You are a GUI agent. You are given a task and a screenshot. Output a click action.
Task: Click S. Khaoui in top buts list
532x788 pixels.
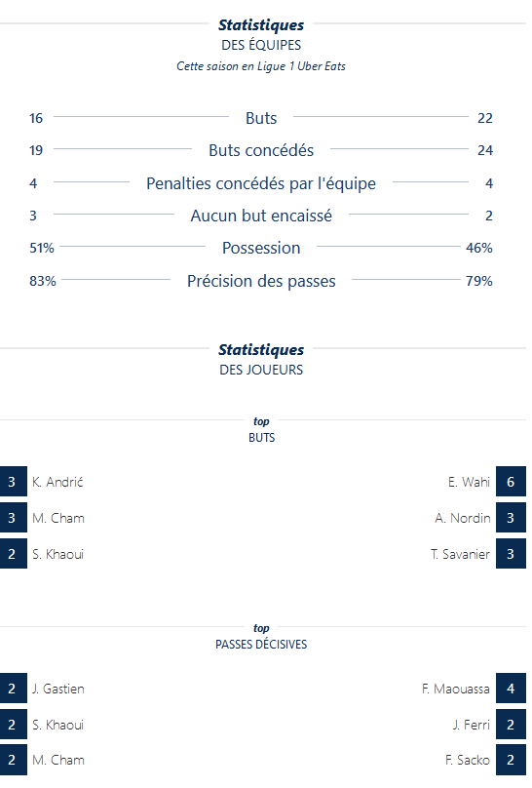[57, 554]
